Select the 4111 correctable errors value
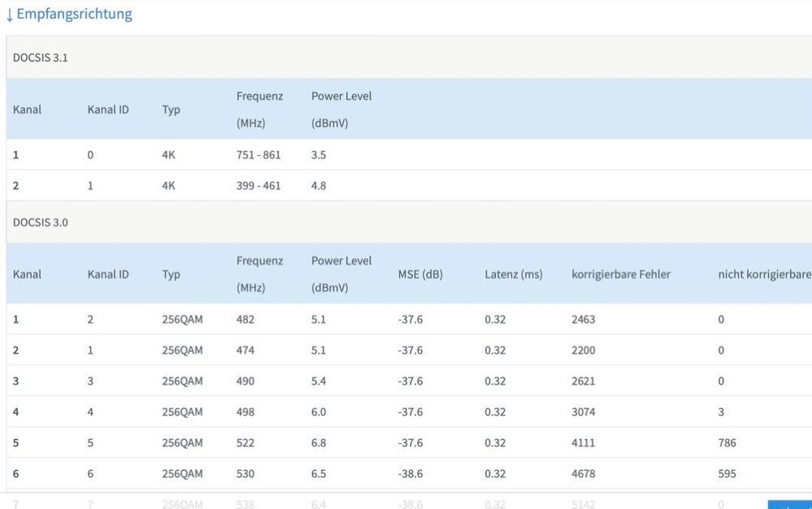The height and width of the screenshot is (509, 812). click(584, 443)
